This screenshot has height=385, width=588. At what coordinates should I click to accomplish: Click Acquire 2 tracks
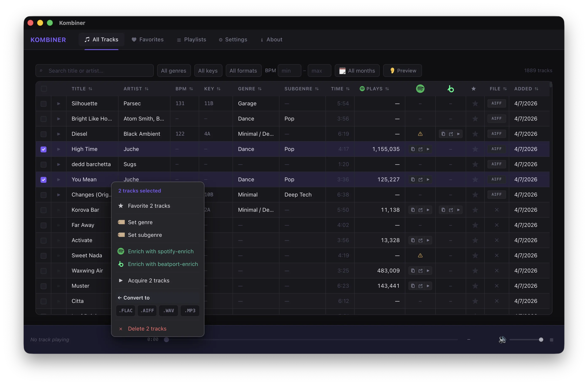(x=158, y=281)
